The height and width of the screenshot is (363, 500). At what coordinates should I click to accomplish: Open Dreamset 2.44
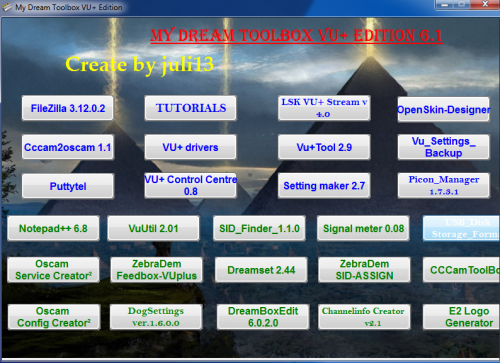261,270
